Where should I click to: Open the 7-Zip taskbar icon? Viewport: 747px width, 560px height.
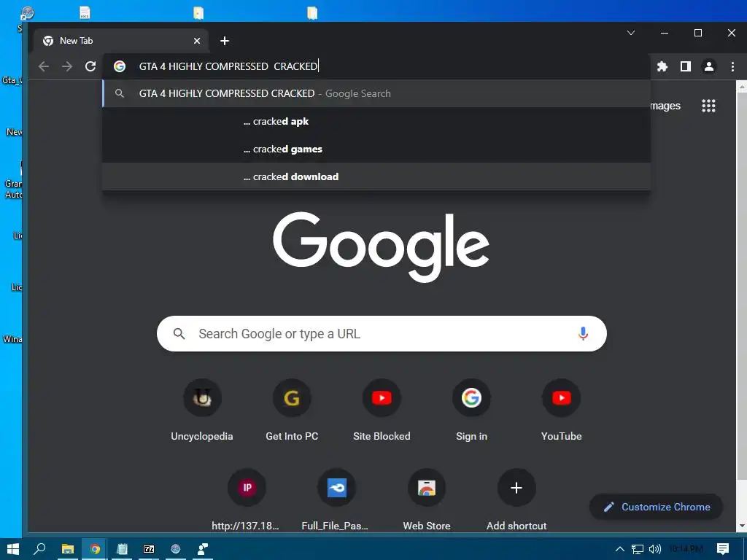pyautogui.click(x=149, y=549)
